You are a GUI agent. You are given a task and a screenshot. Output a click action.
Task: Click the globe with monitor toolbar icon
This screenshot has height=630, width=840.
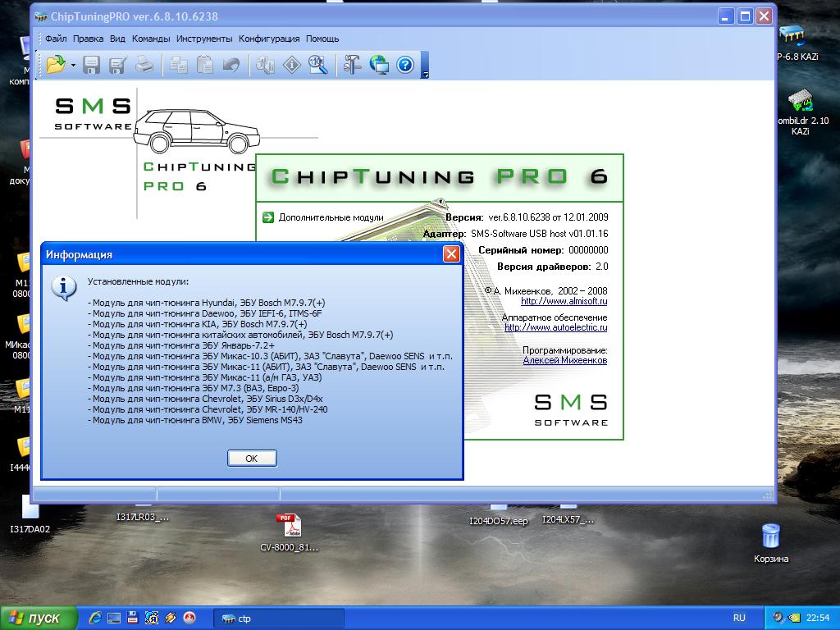(379, 65)
